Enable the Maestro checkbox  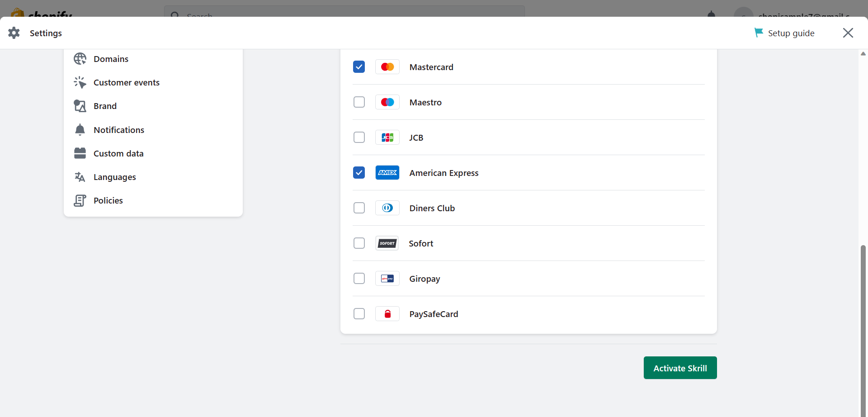click(x=359, y=102)
